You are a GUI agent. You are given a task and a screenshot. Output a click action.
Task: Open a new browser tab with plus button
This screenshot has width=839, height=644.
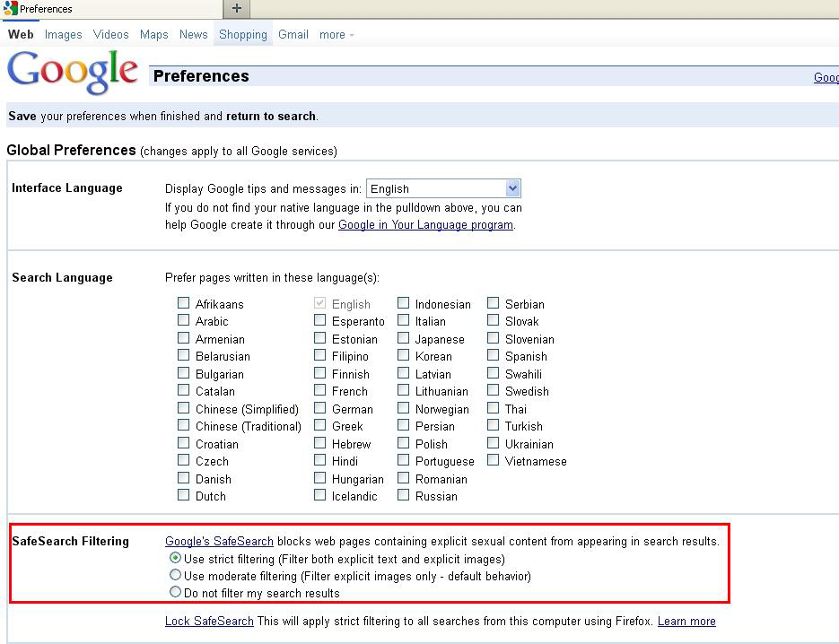coord(237,9)
